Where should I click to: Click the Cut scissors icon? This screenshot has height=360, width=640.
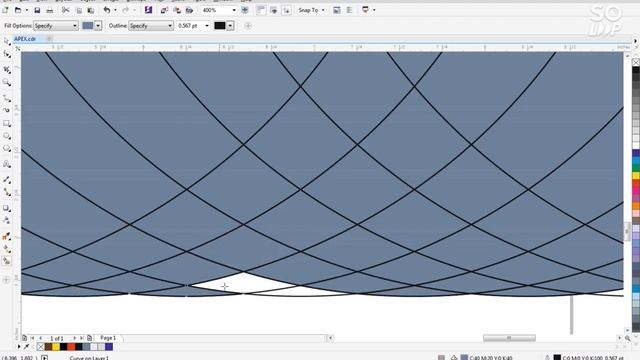[65, 10]
